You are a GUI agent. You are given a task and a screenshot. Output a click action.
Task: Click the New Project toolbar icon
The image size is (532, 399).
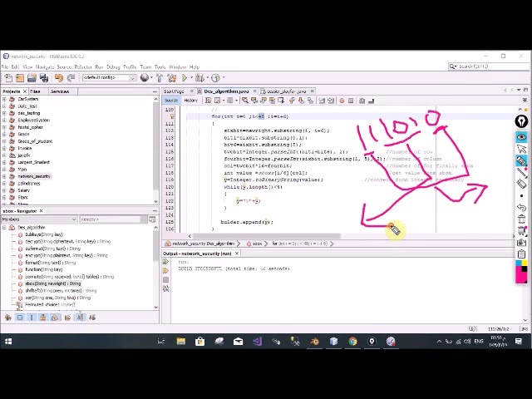(x=20, y=78)
